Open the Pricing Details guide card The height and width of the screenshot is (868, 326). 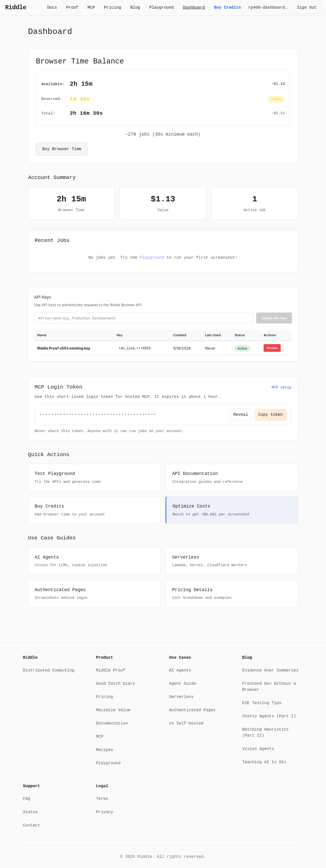(232, 594)
